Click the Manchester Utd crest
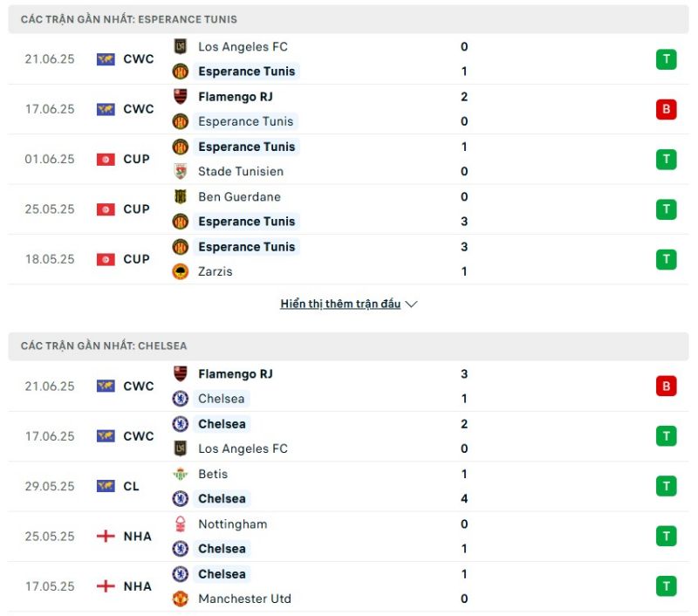The height and width of the screenshot is (616, 698). tap(181, 599)
